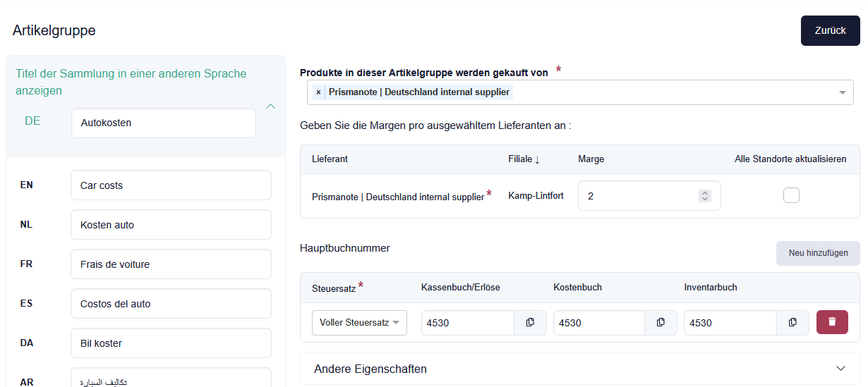Copy the Kassenbuch/Erlöse number 4530
The image size is (868, 387).
[x=530, y=322]
